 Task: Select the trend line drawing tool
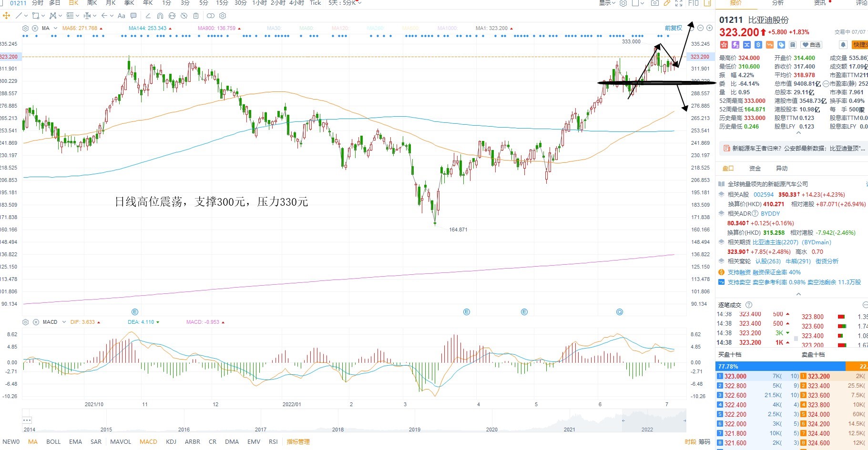click(19, 16)
